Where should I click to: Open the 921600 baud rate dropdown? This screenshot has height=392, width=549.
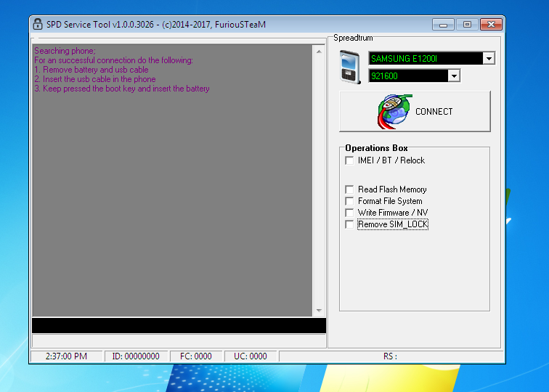click(x=454, y=76)
